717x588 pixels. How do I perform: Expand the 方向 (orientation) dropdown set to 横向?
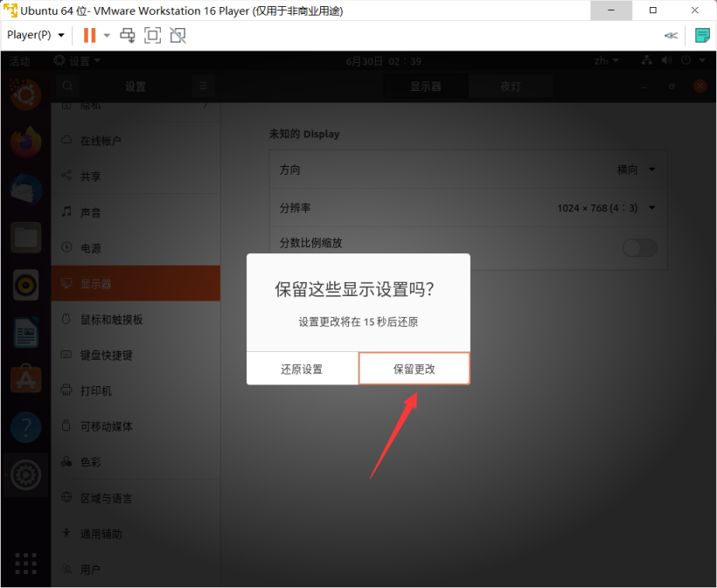pos(636,169)
